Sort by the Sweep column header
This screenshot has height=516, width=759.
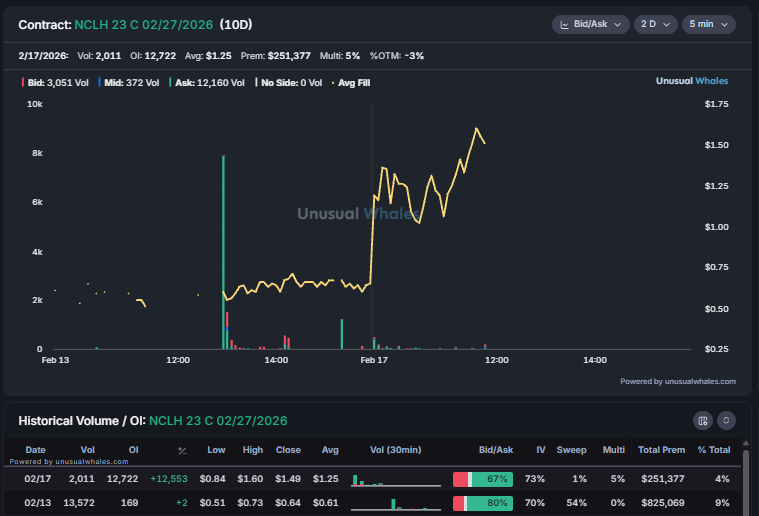(571, 450)
